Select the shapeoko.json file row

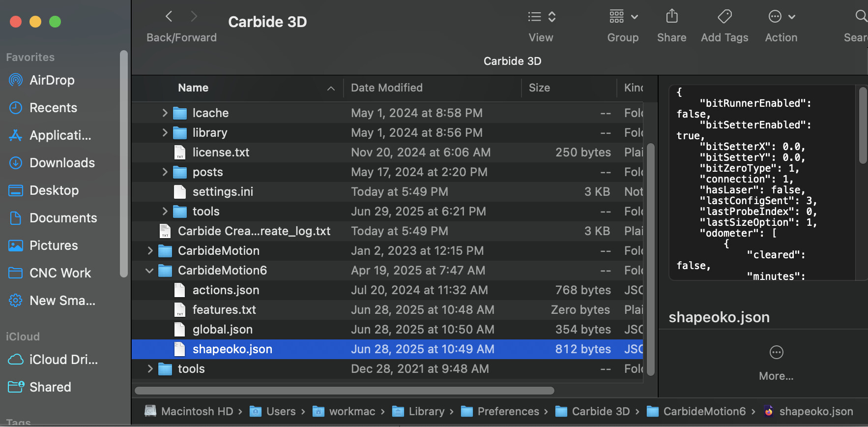pos(387,349)
